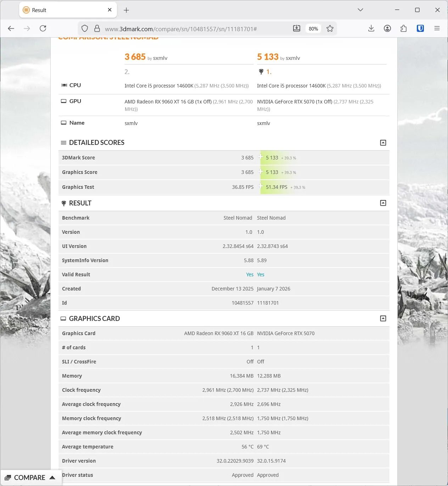This screenshot has height=486, width=448.
Task: Click the trophy icon next to rank 1
Action: pos(261,72)
